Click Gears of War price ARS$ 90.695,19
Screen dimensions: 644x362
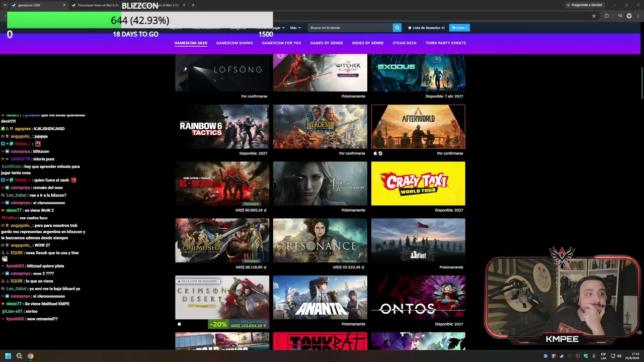249,210
